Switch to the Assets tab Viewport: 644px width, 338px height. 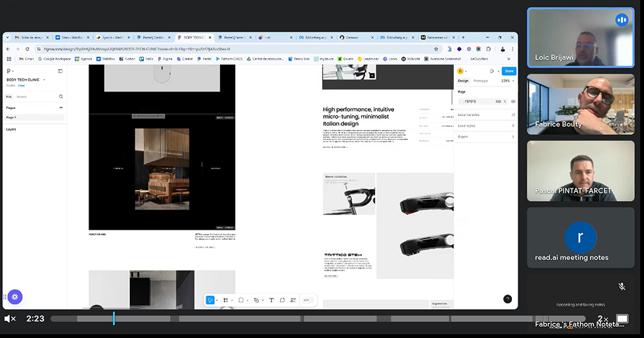tap(22, 96)
